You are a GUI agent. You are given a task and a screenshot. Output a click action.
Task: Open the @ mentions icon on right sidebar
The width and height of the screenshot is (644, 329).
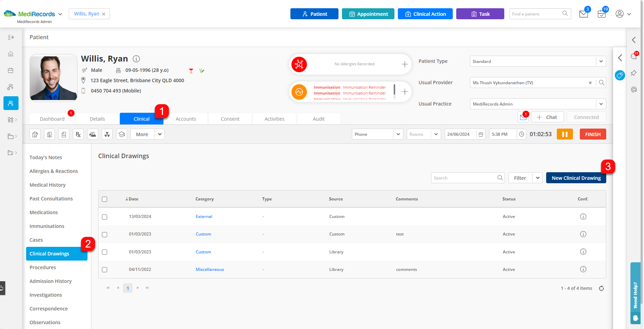[634, 89]
